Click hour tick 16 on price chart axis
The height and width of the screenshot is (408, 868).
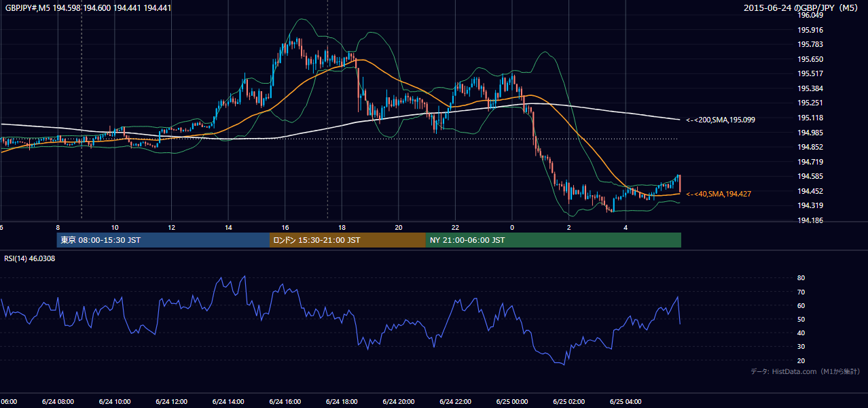(x=285, y=227)
